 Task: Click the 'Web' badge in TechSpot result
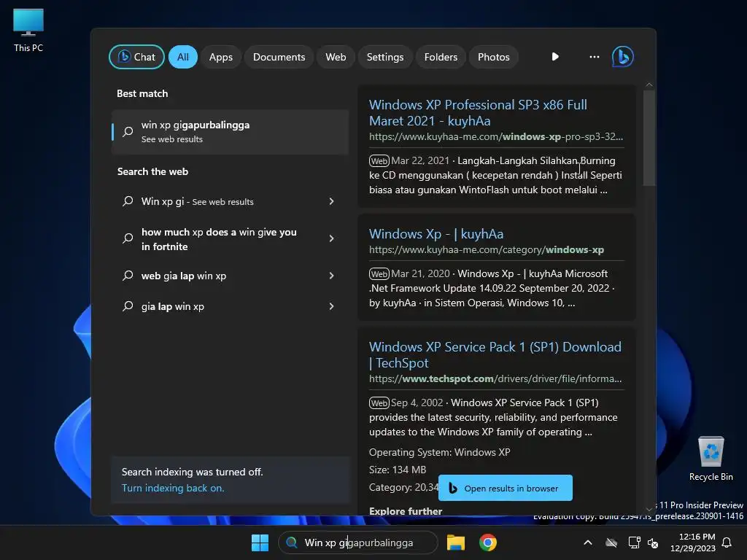379,402
